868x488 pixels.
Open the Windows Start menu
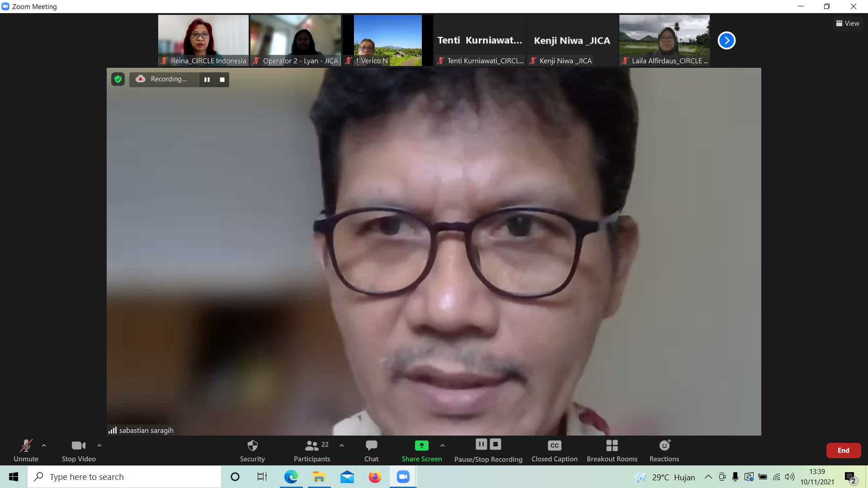(14, 477)
